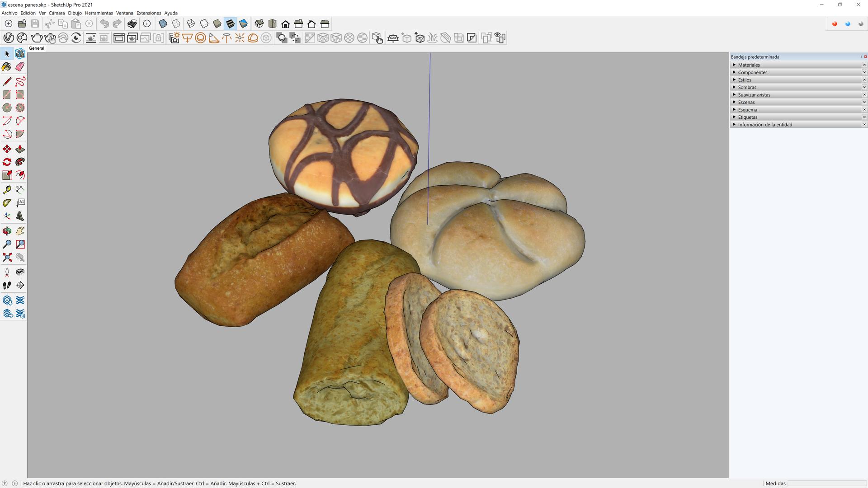Expand the Materiales panel

point(749,65)
